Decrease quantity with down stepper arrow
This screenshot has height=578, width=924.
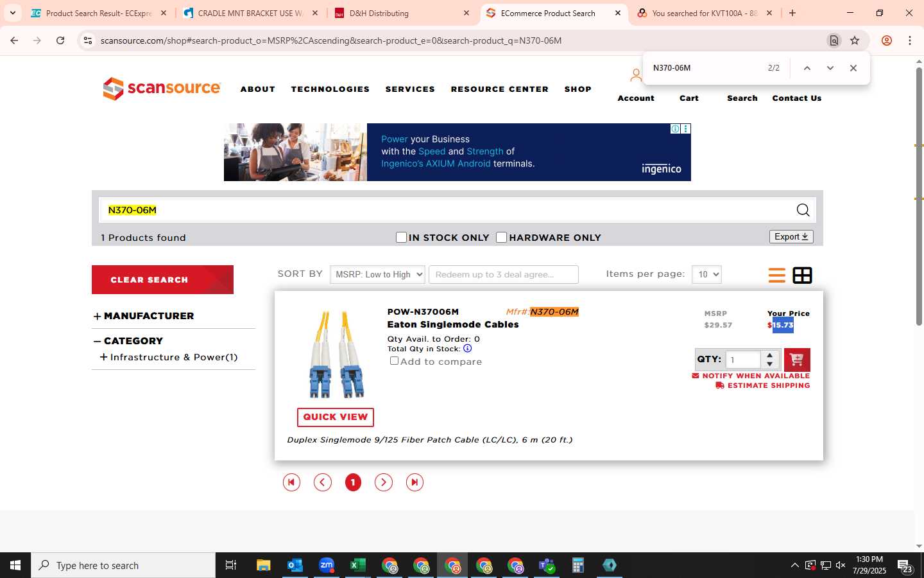769,364
